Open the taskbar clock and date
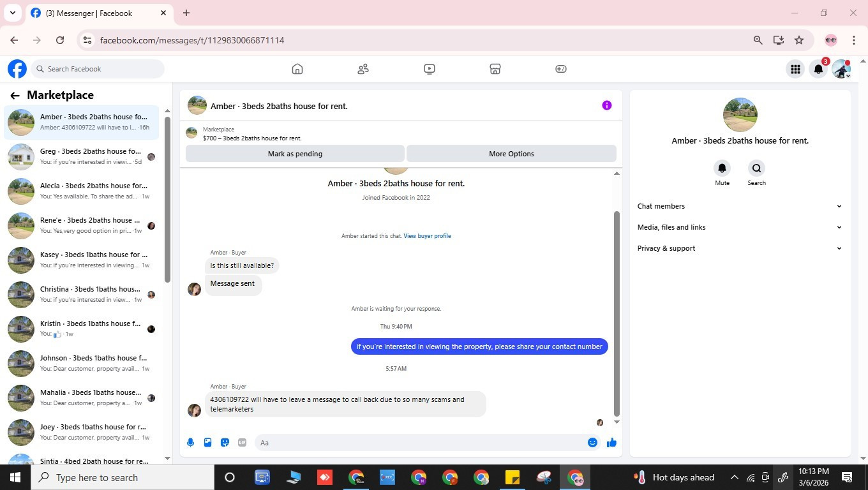The image size is (868, 490). (814, 477)
